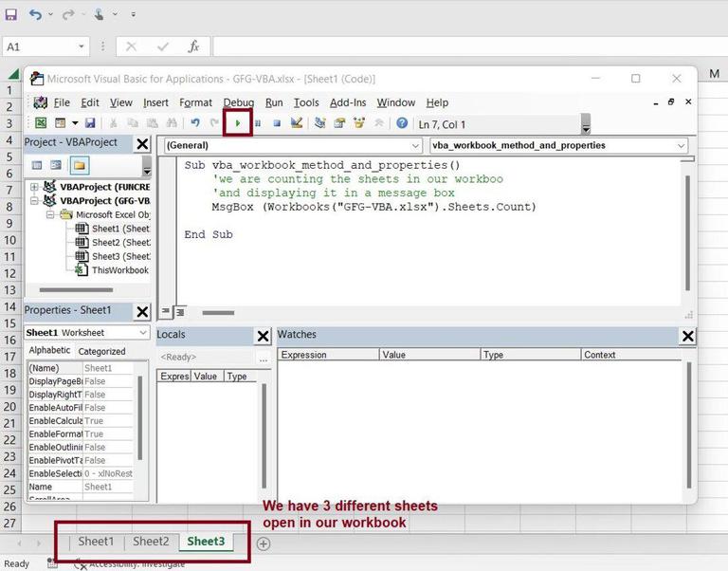Open the Debug menu
Image resolution: width=728 pixels, height=571 pixels.
point(239,102)
